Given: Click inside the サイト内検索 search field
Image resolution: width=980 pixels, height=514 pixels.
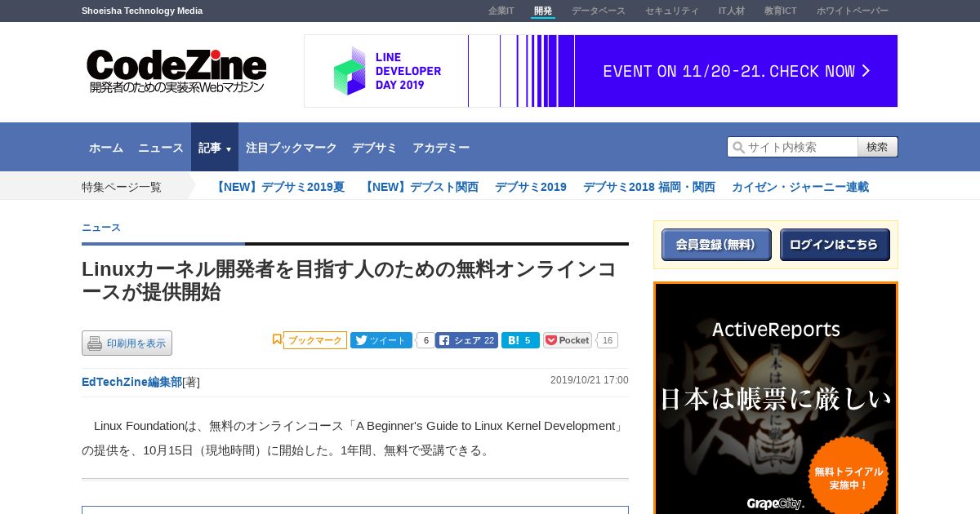Looking at the screenshot, I should (x=792, y=147).
